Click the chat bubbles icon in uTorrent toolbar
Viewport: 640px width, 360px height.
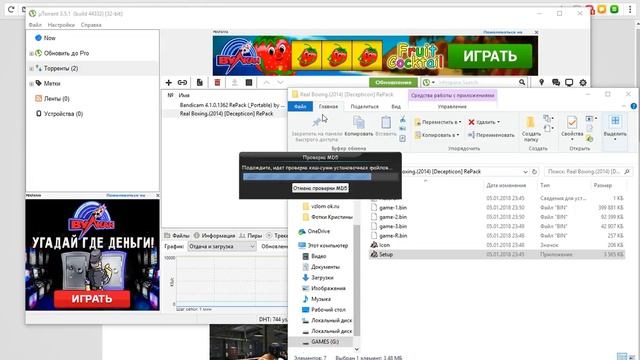click(x=556, y=82)
